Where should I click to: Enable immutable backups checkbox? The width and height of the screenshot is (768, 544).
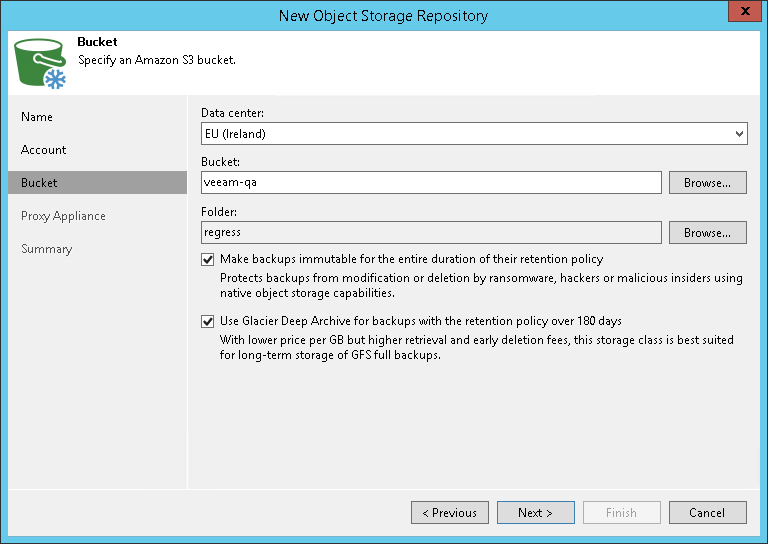click(208, 260)
